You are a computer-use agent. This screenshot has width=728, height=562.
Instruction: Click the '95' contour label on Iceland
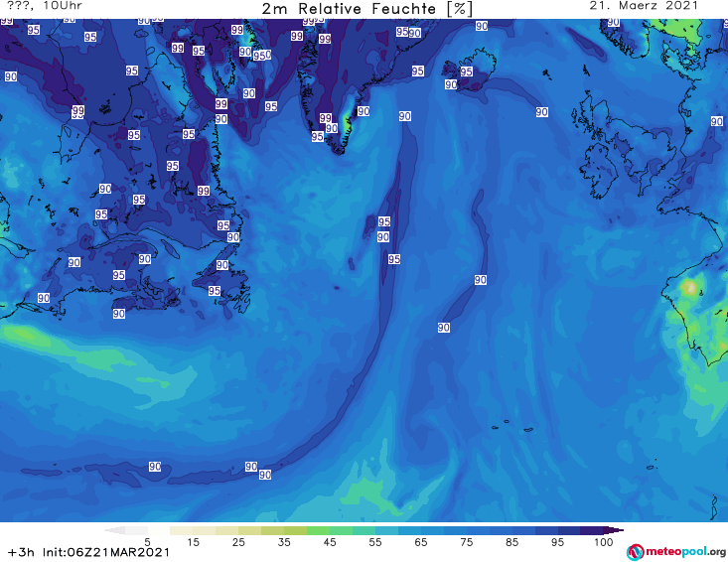(467, 71)
